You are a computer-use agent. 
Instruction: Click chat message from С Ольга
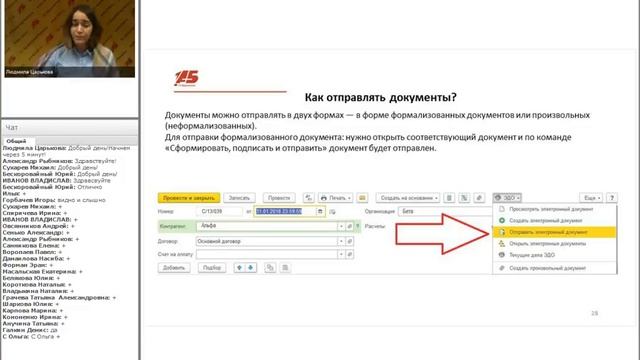coord(31,336)
